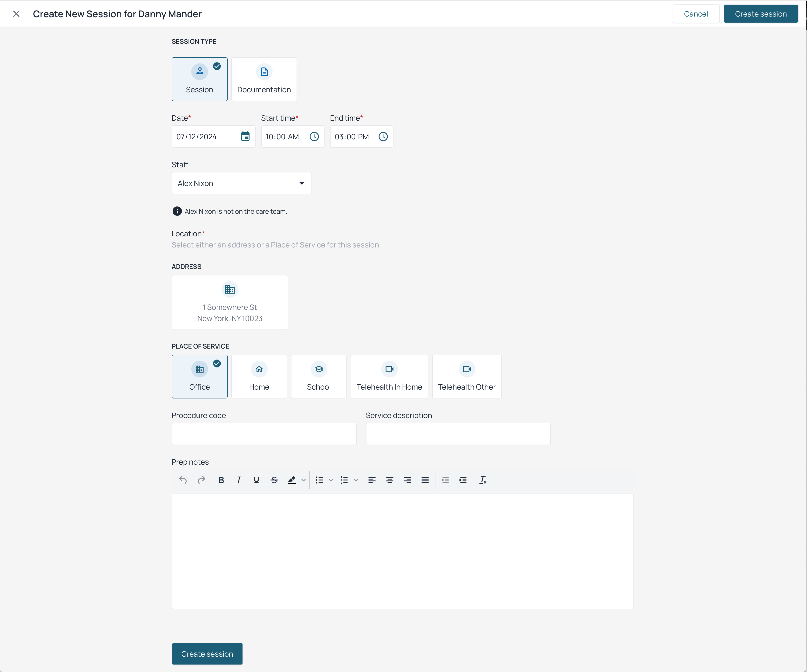Redo edit in Prep notes
The height and width of the screenshot is (672, 807).
point(201,480)
